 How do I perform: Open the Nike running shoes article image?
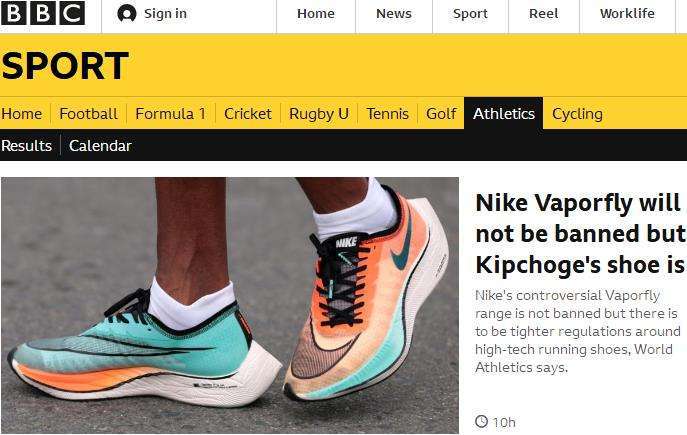coord(230,305)
